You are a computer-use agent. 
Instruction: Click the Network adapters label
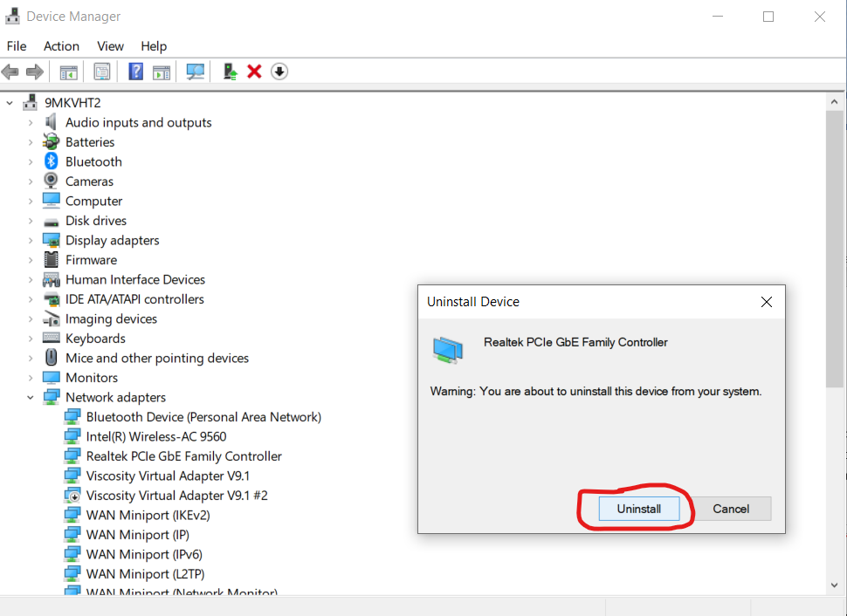(x=115, y=397)
